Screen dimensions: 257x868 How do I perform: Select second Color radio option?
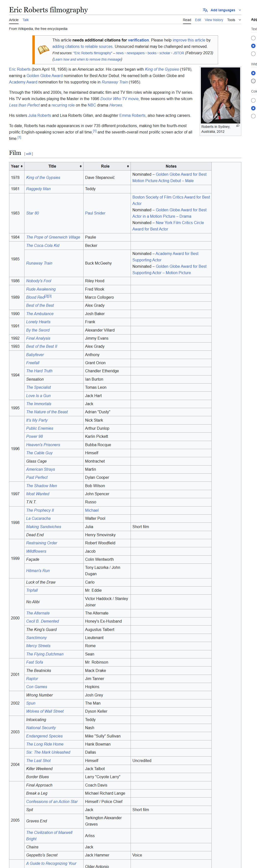click(253, 108)
